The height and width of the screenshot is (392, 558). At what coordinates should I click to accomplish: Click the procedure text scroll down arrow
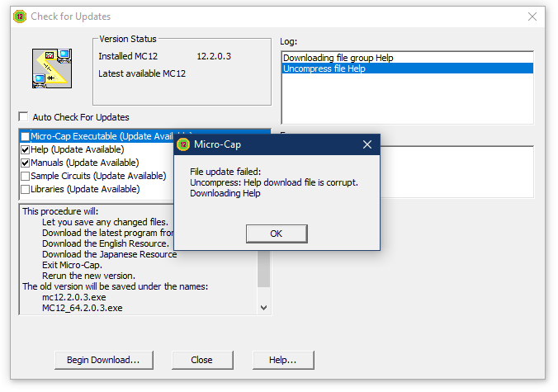263,308
